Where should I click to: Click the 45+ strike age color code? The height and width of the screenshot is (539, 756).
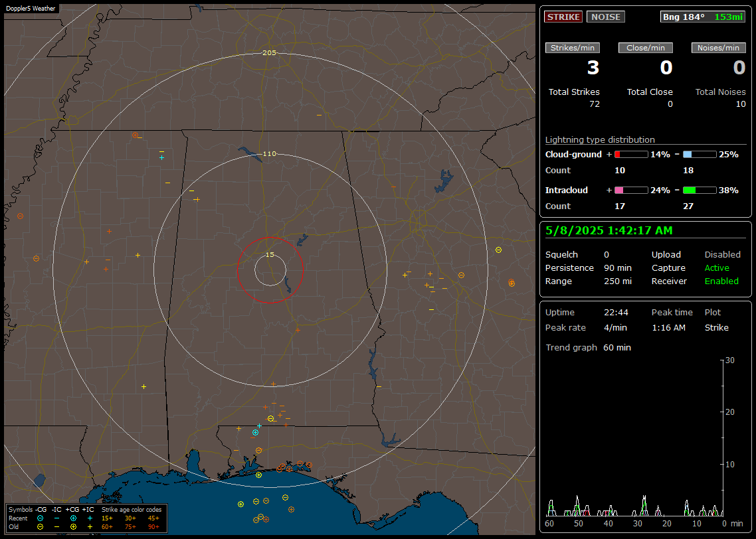pyautogui.click(x=153, y=518)
